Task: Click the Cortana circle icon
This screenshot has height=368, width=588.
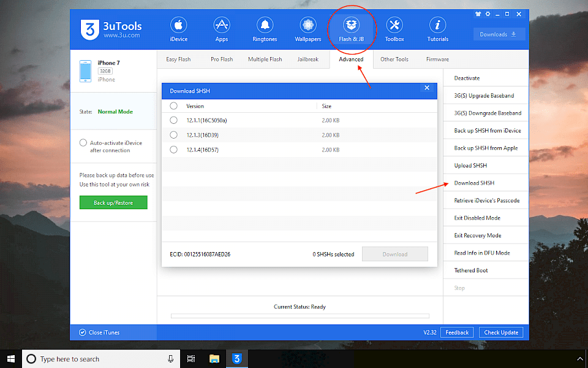Action: pos(31,359)
